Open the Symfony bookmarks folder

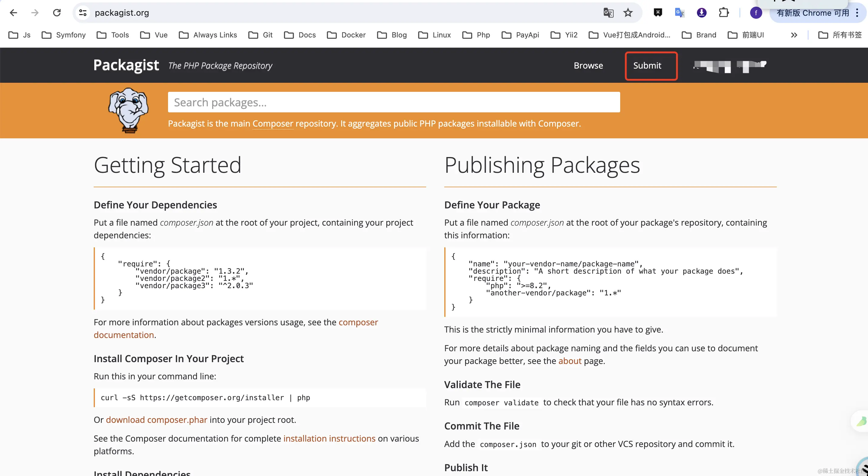pyautogui.click(x=64, y=35)
